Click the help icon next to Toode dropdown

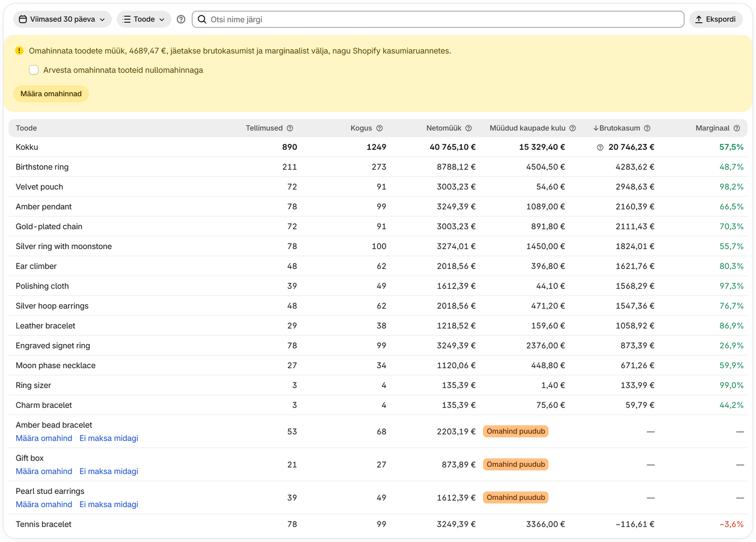pos(181,19)
